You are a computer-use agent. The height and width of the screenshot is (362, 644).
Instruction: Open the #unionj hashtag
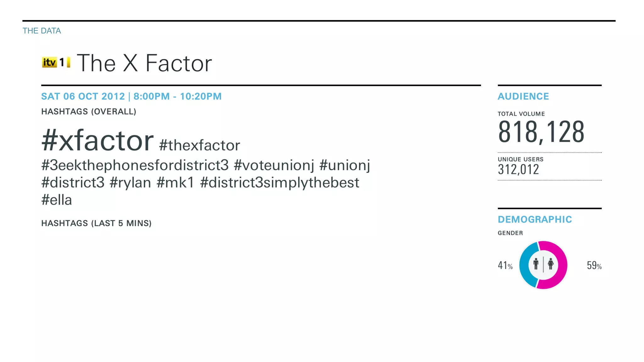[x=345, y=165]
